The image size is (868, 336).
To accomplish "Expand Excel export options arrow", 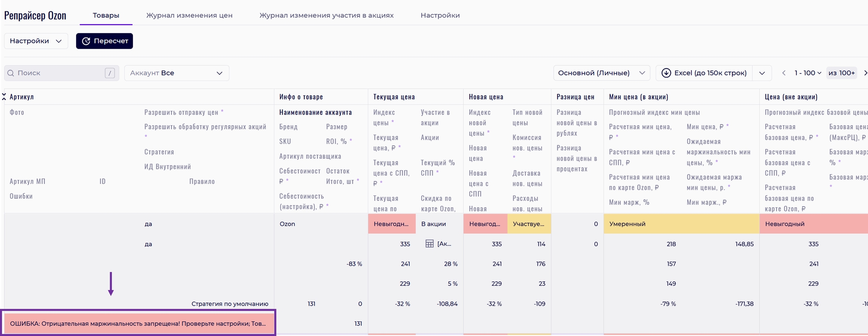I will [x=762, y=73].
